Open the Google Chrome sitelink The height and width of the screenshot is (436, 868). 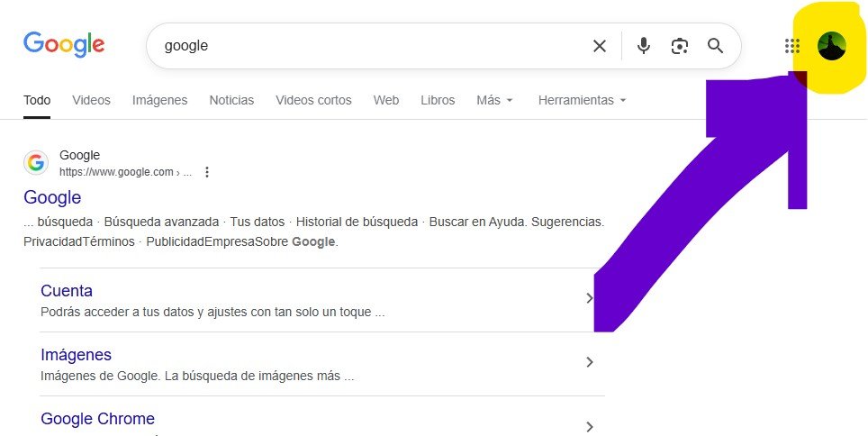coord(97,419)
